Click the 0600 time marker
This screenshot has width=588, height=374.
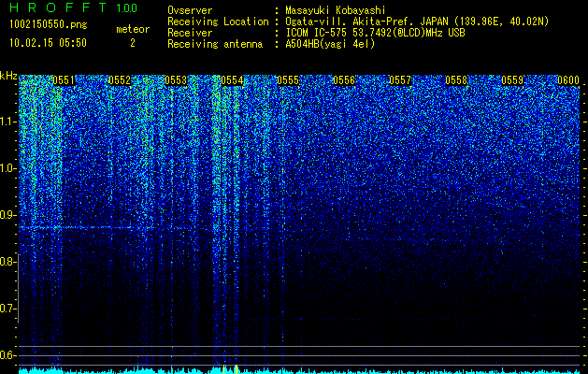point(568,80)
